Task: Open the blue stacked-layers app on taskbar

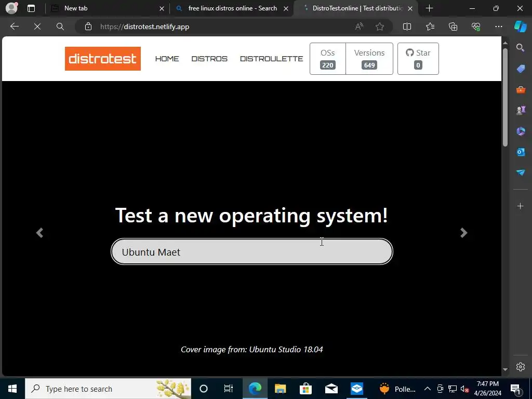Action: [356, 389]
